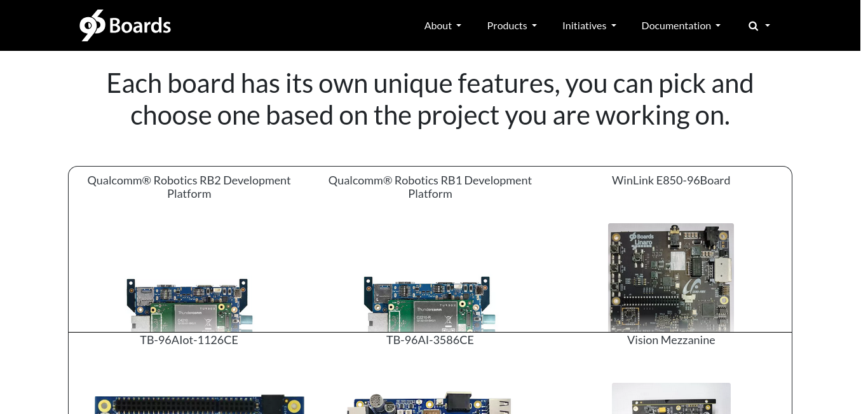Click the WinLink E850-96Board image
The height and width of the screenshot is (414, 868).
(x=671, y=277)
